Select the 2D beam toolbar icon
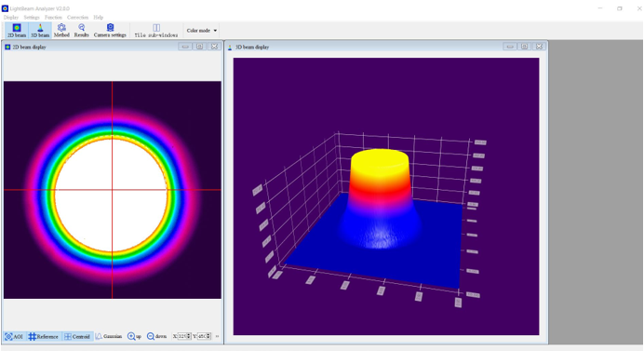The image size is (644, 351). 17,31
